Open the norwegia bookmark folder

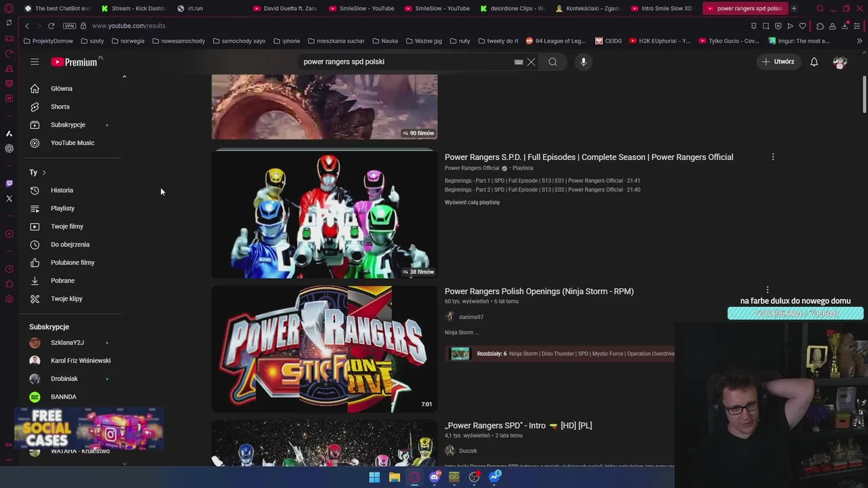coord(128,41)
